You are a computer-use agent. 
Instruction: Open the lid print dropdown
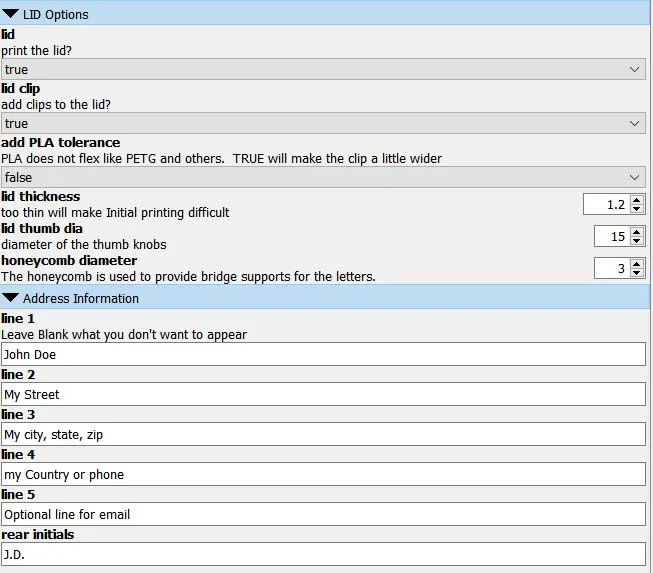323,70
